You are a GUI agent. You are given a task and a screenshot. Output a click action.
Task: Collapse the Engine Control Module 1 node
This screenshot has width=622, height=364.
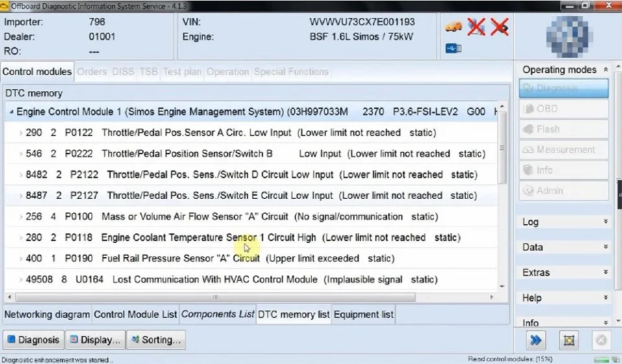(x=11, y=112)
